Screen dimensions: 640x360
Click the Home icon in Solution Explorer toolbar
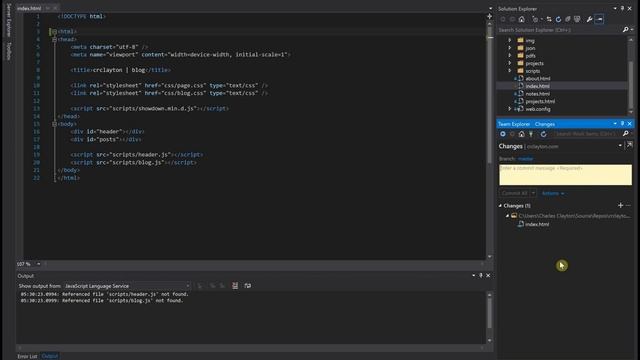click(522, 19)
